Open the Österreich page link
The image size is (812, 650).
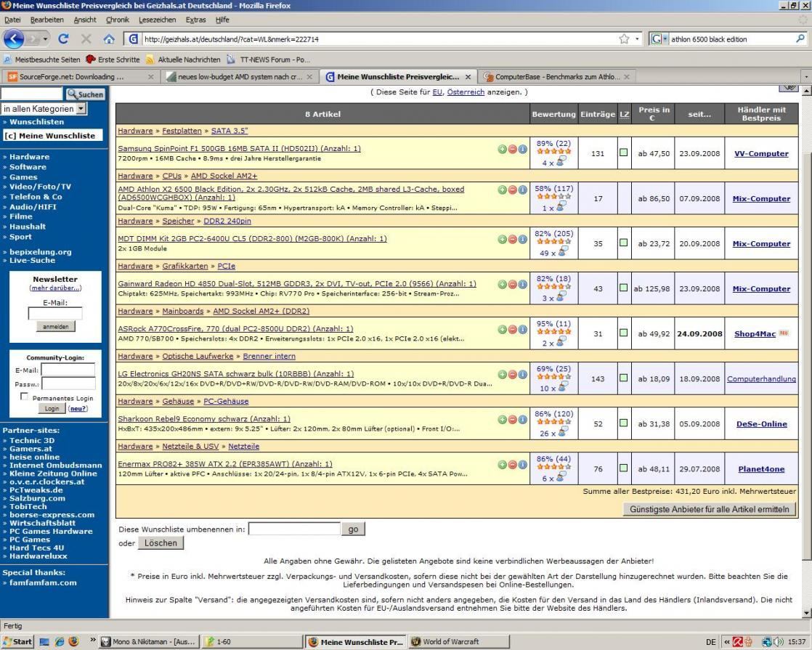[x=466, y=92]
